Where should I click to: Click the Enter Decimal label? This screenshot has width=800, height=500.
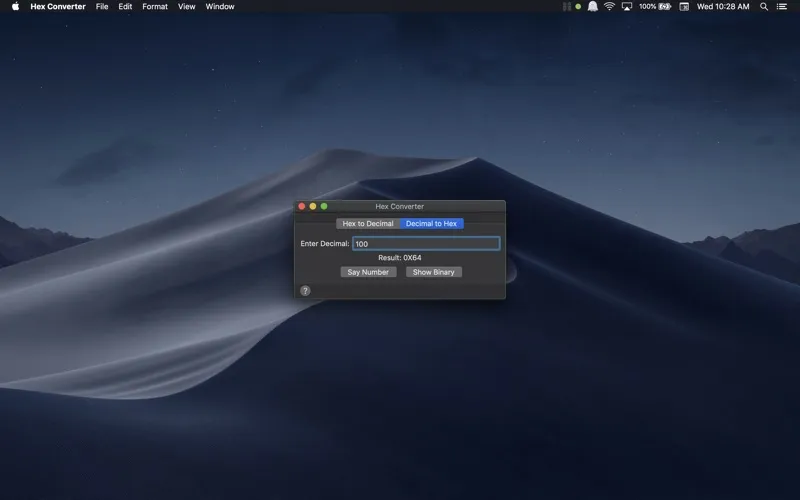point(324,243)
